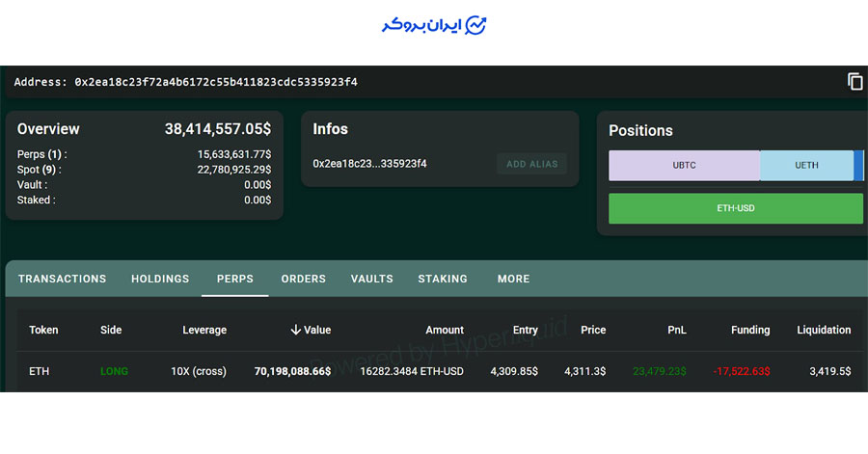Screen dimensions: 868x454
Task: Sort by the Value column arrow
Action: (296, 330)
